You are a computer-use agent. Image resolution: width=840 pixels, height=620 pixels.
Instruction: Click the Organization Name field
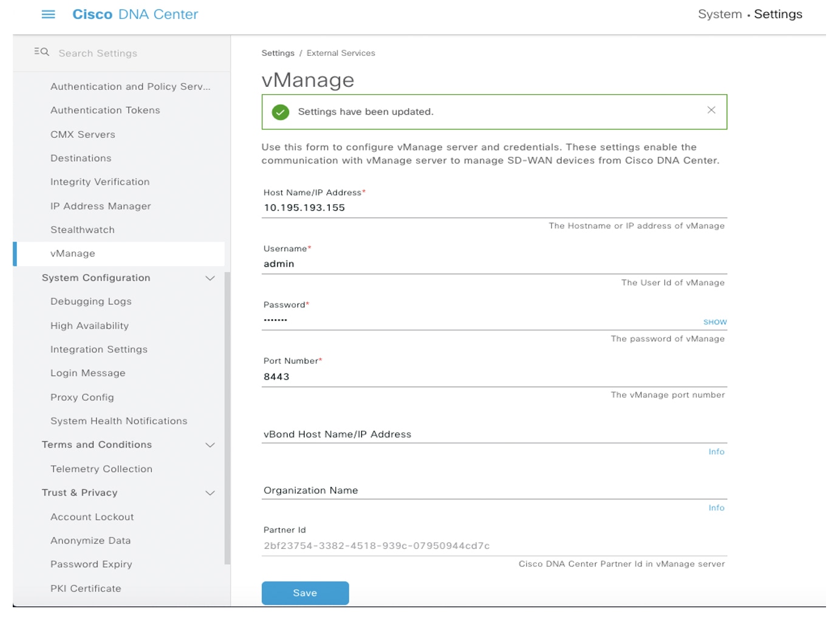click(494, 490)
